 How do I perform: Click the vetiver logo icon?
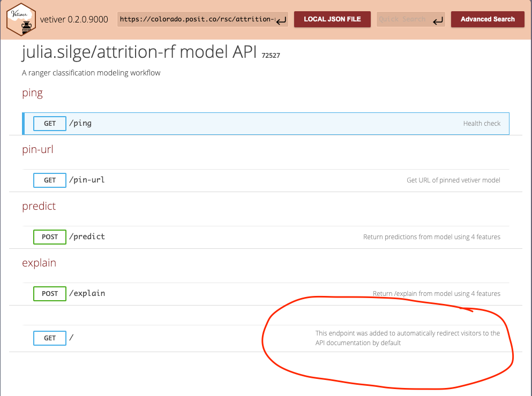(x=20, y=19)
